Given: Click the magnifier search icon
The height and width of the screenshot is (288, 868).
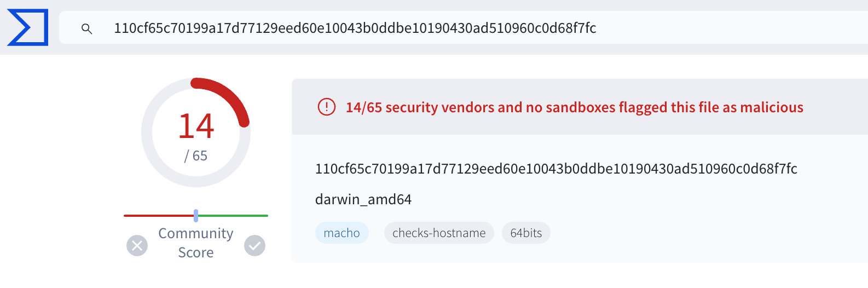Looking at the screenshot, I should pos(86,28).
